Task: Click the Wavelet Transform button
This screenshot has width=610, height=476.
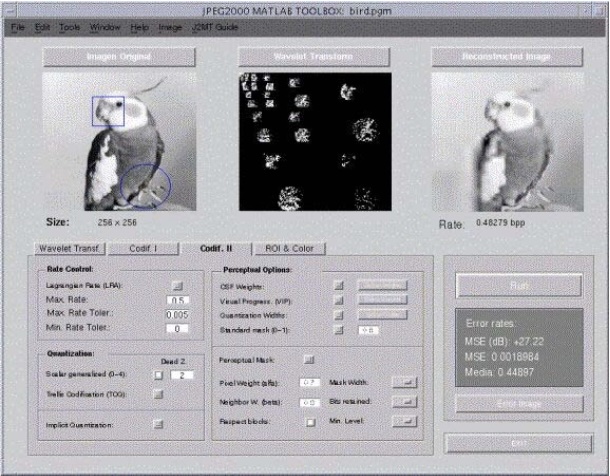Action: tap(314, 57)
